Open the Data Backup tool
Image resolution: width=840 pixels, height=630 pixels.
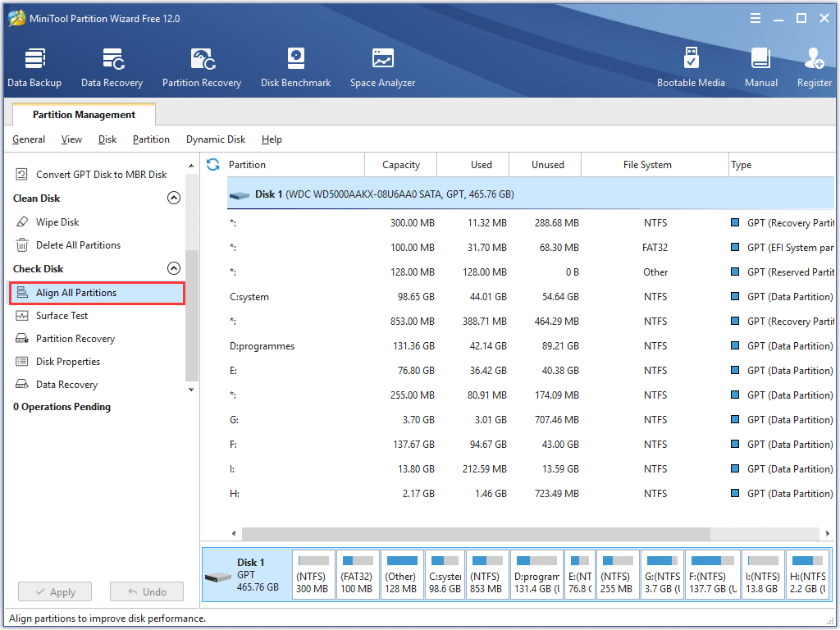[34, 67]
